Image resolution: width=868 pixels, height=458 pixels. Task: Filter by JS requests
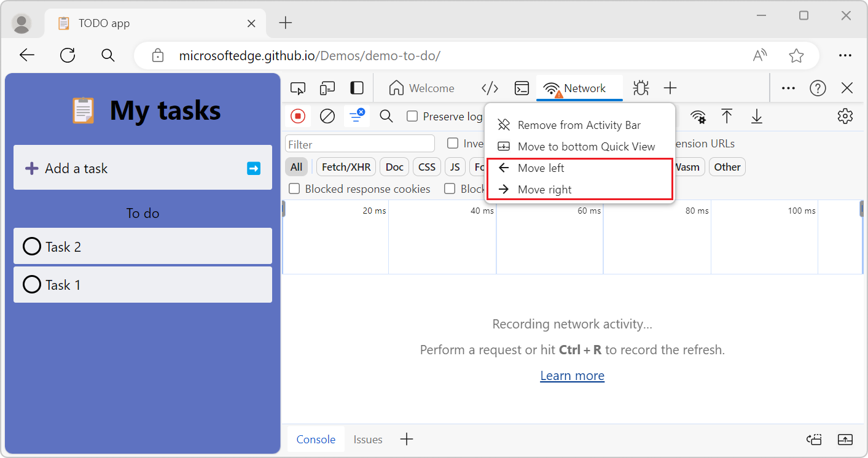[455, 167]
